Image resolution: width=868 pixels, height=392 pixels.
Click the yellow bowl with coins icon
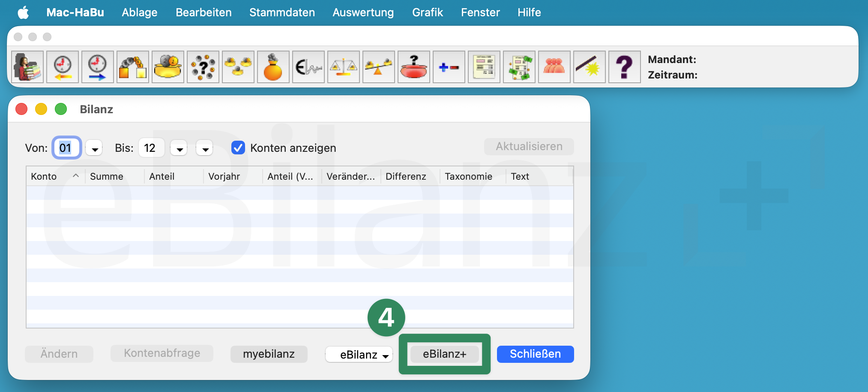coord(168,67)
